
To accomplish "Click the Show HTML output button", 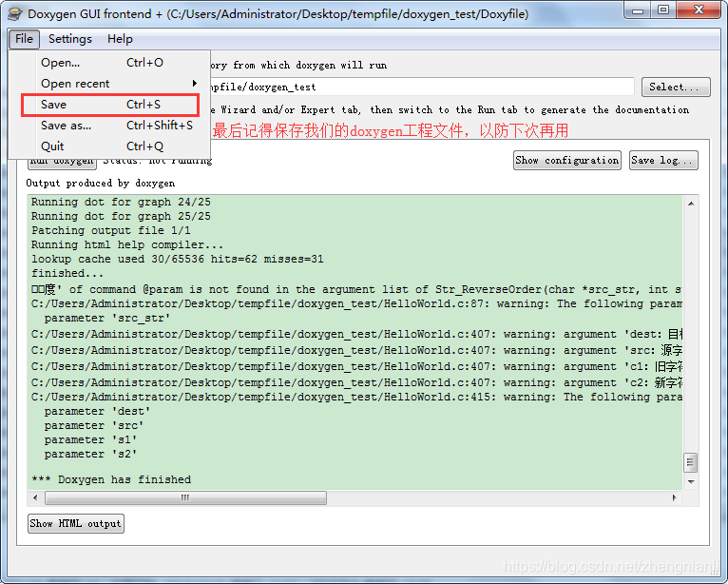I will click(x=76, y=523).
